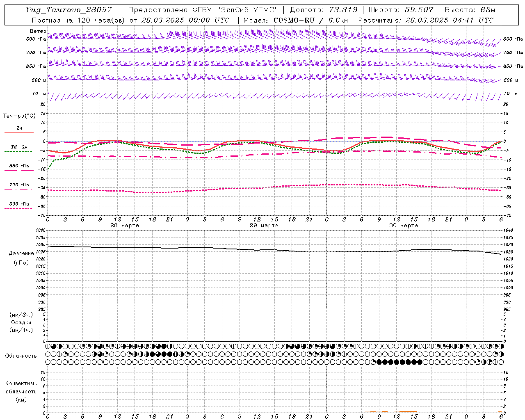Click the '(км)' unit of convective cloudiness

[21, 399]
